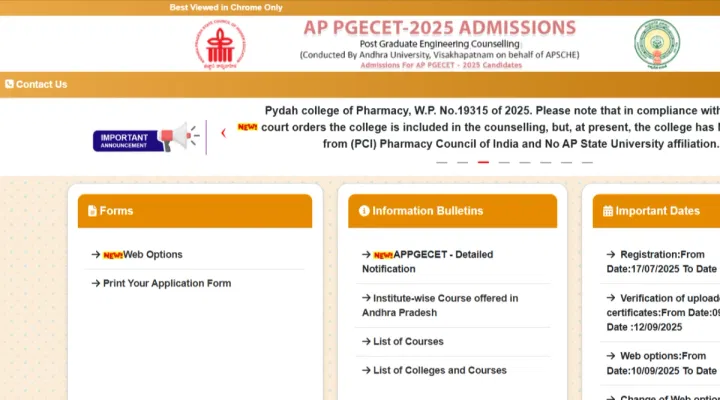The height and width of the screenshot is (400, 720).
Task: Click the phone icon beside Contact Us
Action: click(x=9, y=85)
